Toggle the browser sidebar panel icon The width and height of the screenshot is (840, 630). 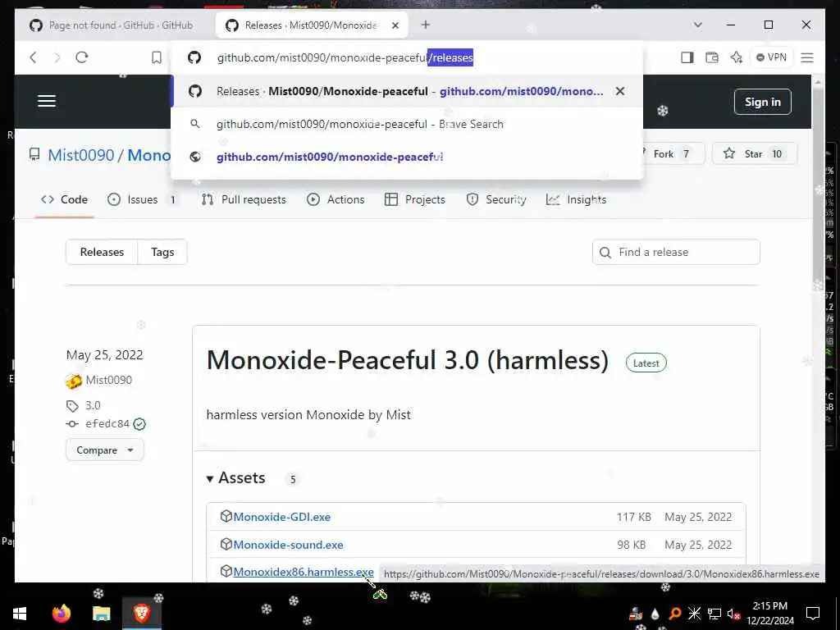687,57
